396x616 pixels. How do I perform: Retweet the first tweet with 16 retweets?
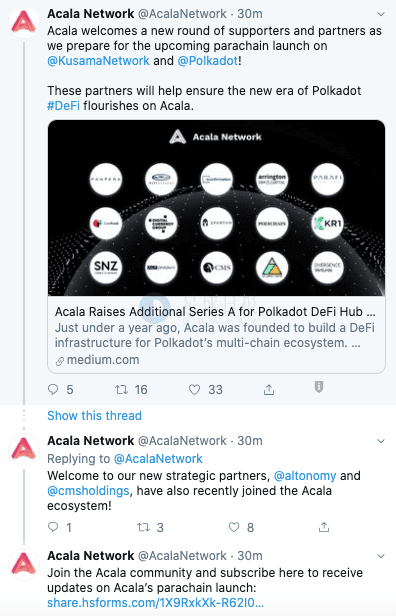point(121,389)
